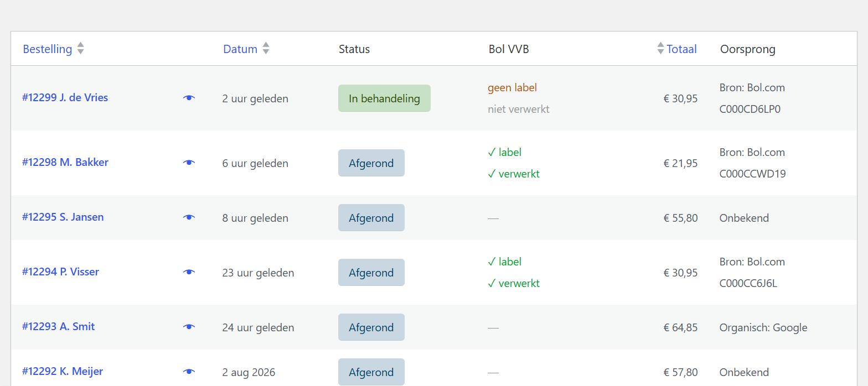This screenshot has height=386, width=868.
Task: Click sort arrows next to Totaal
Action: 660,49
